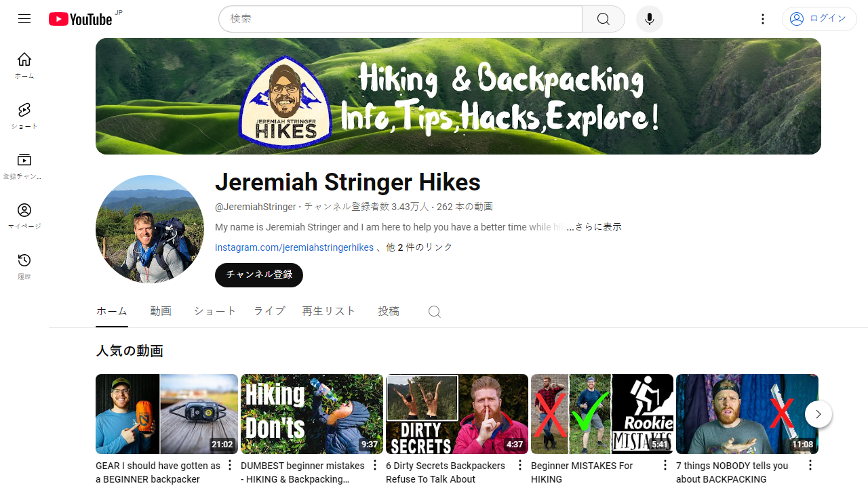The height and width of the screenshot is (488, 868).
Task: Switch to the ショート channel tab
Action: pyautogui.click(x=215, y=311)
